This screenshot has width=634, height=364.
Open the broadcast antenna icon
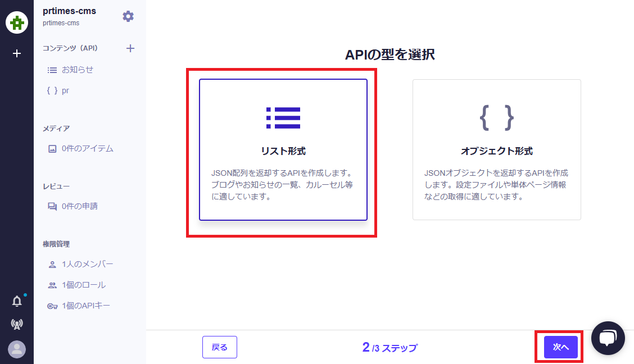point(17,324)
